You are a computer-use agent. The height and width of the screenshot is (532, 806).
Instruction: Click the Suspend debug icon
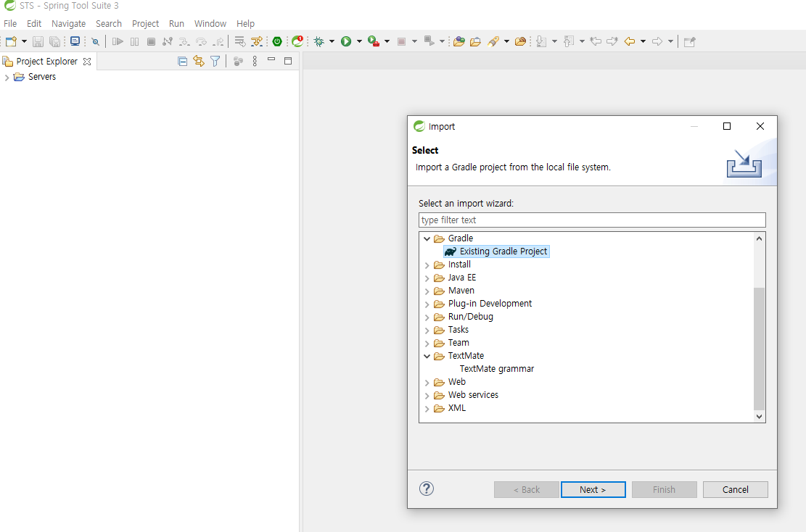point(135,41)
